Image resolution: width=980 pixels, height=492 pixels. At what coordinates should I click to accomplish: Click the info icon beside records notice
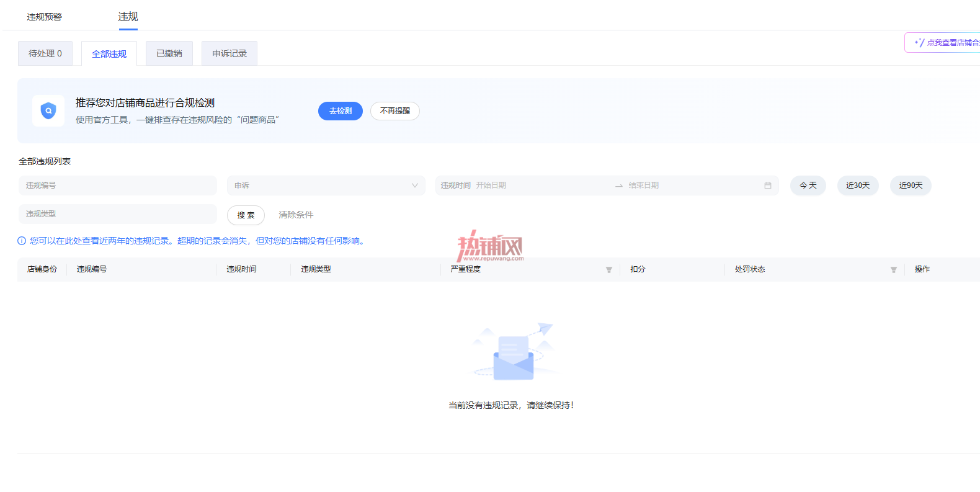22,241
